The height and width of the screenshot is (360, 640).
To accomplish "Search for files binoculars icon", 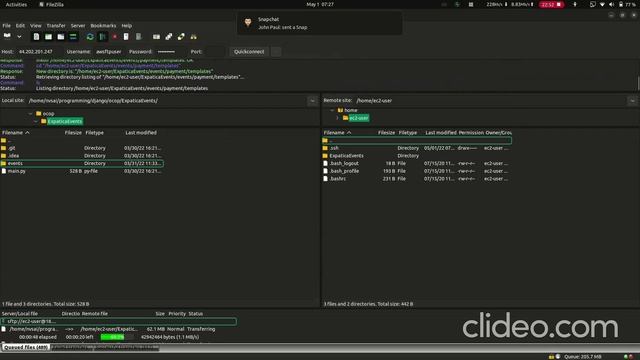I will 193,37.
